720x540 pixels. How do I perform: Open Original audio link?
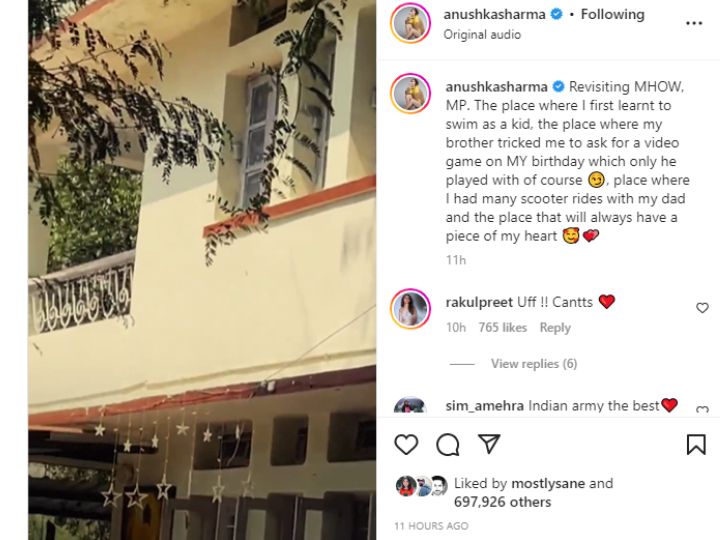click(x=482, y=34)
